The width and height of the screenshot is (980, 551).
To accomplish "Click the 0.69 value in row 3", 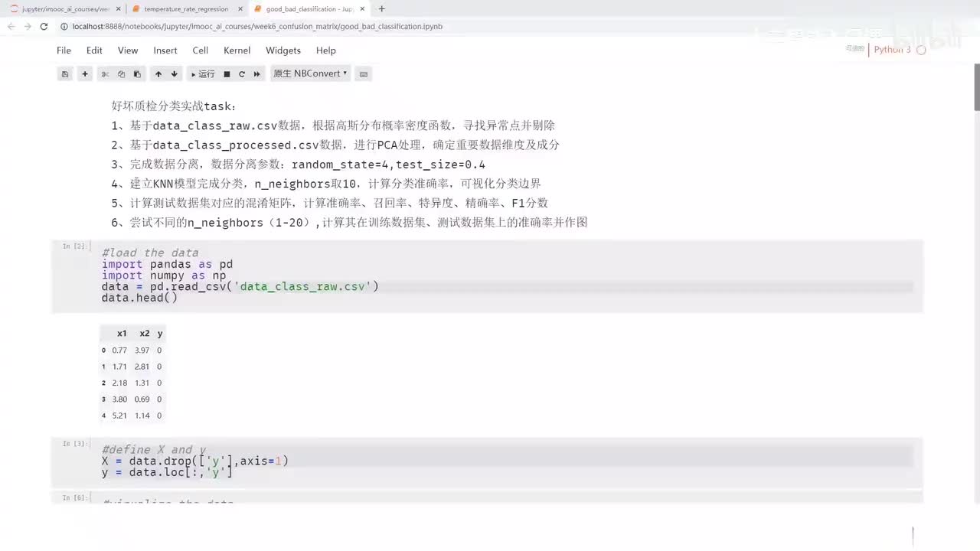I will tap(142, 399).
